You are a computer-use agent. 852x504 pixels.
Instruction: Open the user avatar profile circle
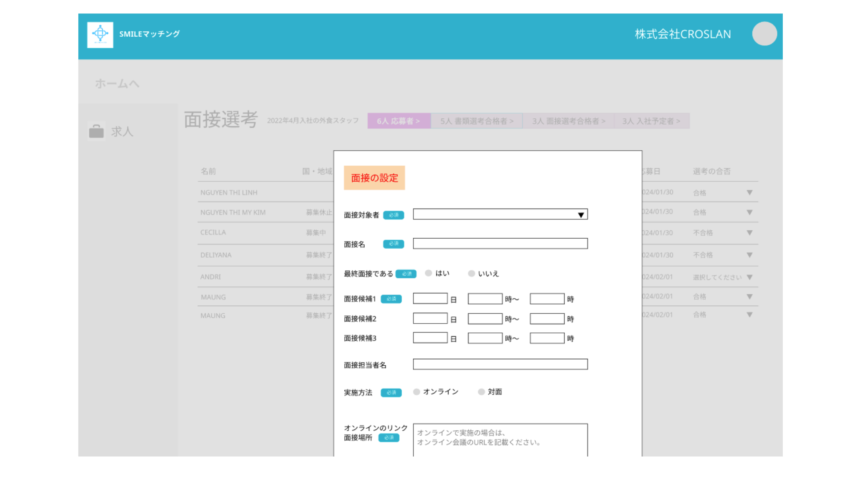(764, 34)
